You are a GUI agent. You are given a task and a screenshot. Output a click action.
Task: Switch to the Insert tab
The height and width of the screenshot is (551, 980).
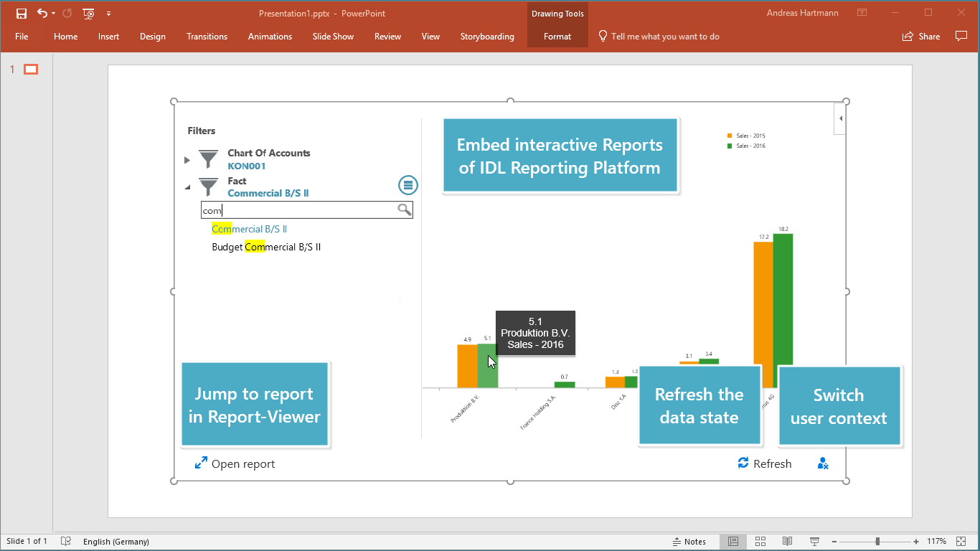(x=109, y=37)
